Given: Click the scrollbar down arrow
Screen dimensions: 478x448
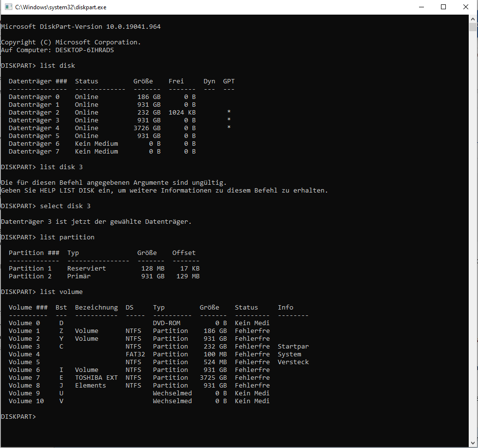Looking at the screenshot, I should point(473,443).
